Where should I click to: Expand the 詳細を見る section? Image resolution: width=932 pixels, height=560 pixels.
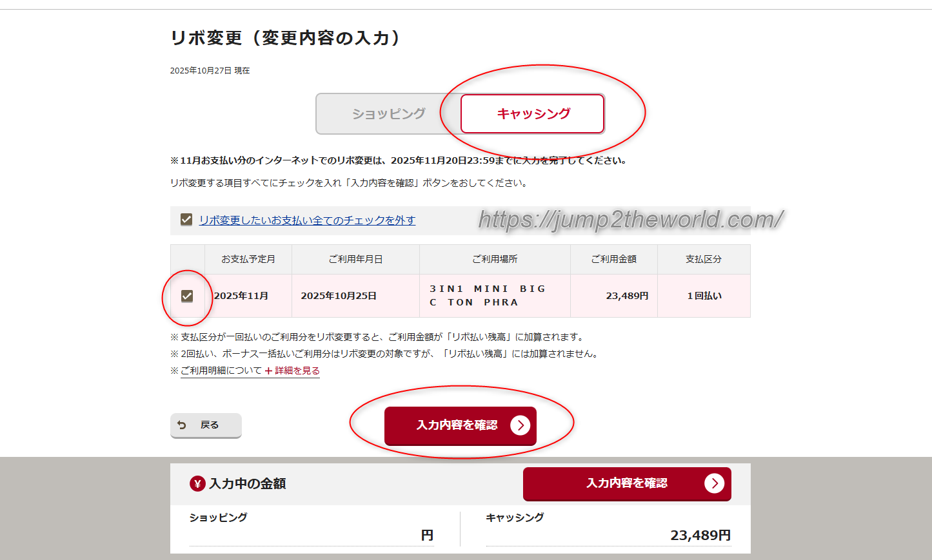tap(297, 371)
